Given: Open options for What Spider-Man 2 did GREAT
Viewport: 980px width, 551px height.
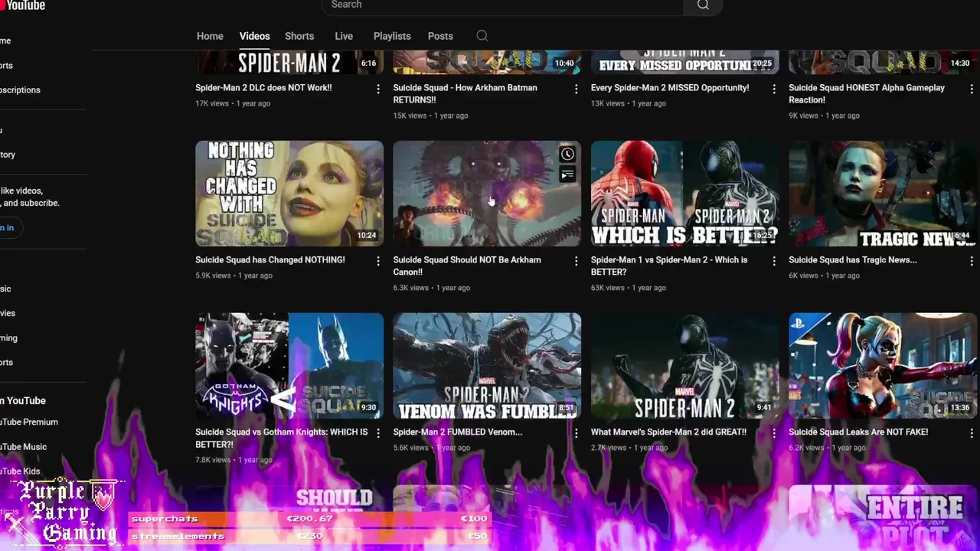Looking at the screenshot, I should [773, 434].
